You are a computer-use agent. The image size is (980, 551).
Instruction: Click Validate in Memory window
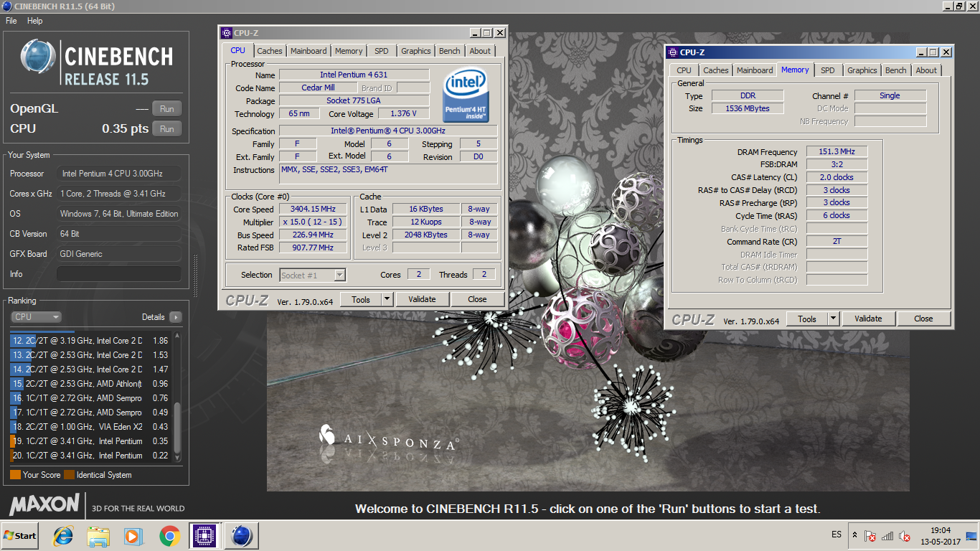click(868, 319)
